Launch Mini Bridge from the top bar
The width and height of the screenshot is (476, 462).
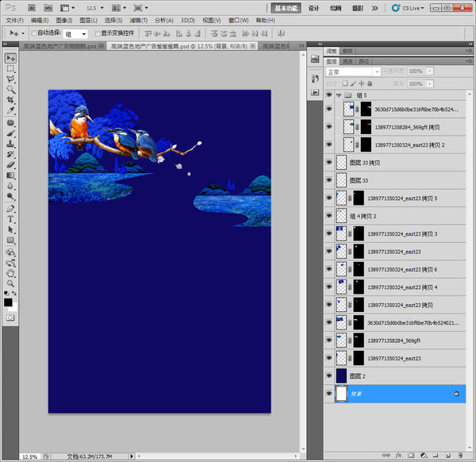coord(48,8)
